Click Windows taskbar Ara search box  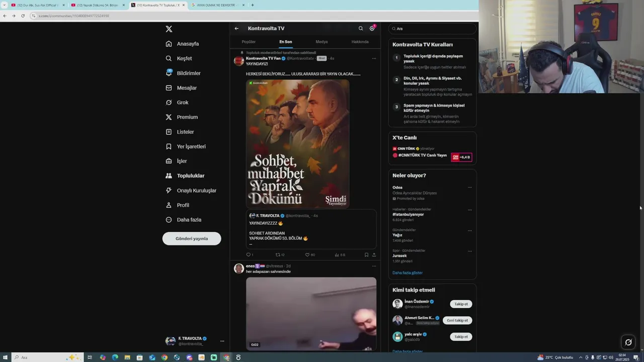[46, 357]
